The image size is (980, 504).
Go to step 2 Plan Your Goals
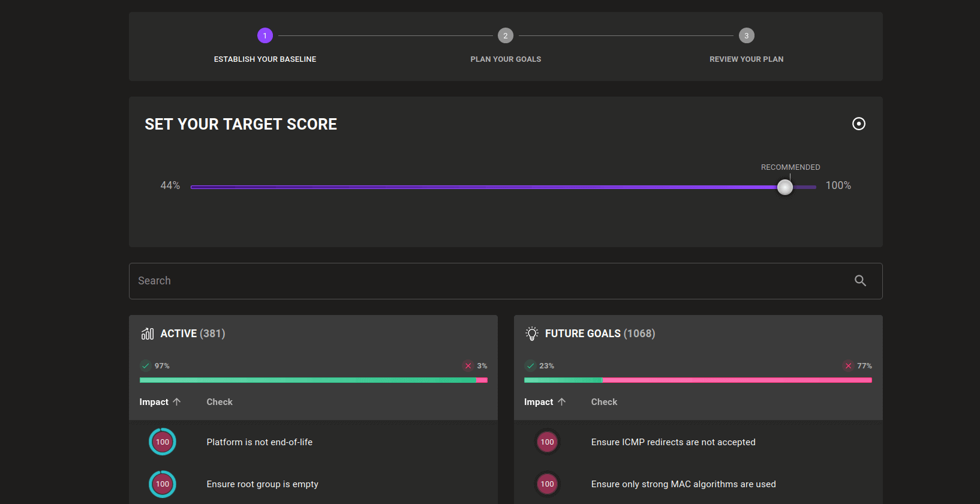[x=506, y=36]
